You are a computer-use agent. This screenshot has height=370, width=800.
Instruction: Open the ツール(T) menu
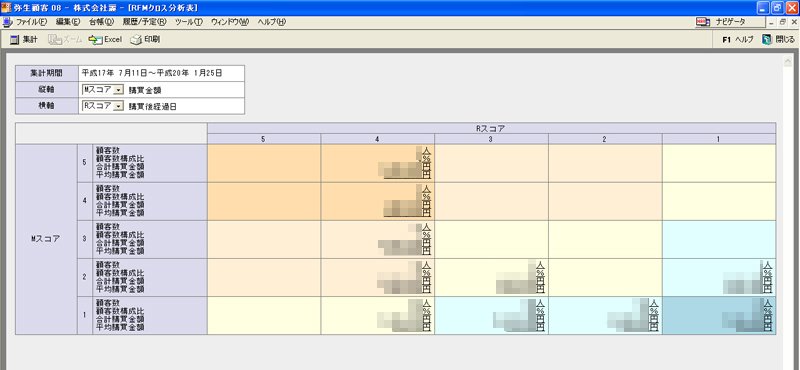pyautogui.click(x=188, y=22)
